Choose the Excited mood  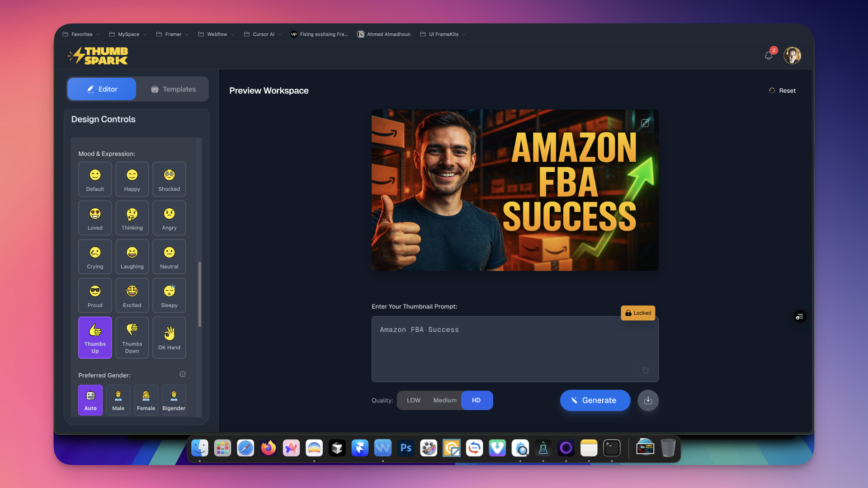(x=132, y=296)
